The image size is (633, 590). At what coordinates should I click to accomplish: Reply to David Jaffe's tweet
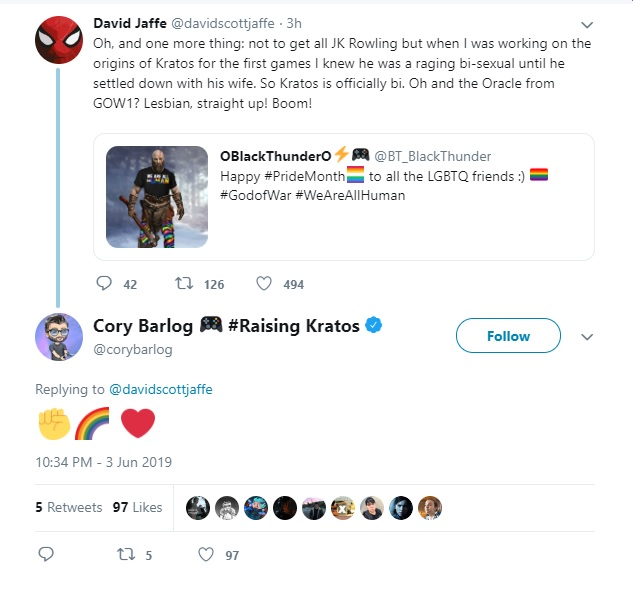(x=104, y=283)
